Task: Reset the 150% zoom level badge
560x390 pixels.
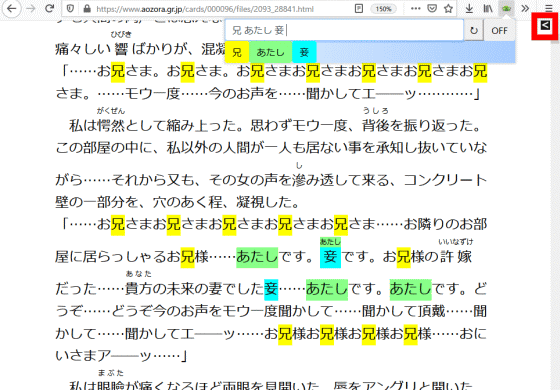Action: [x=383, y=9]
